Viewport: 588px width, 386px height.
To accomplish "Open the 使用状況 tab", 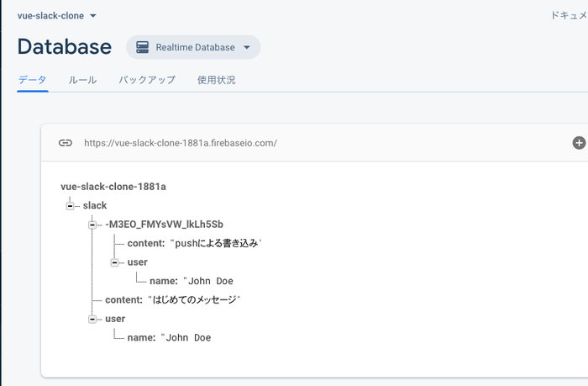I will (x=217, y=80).
